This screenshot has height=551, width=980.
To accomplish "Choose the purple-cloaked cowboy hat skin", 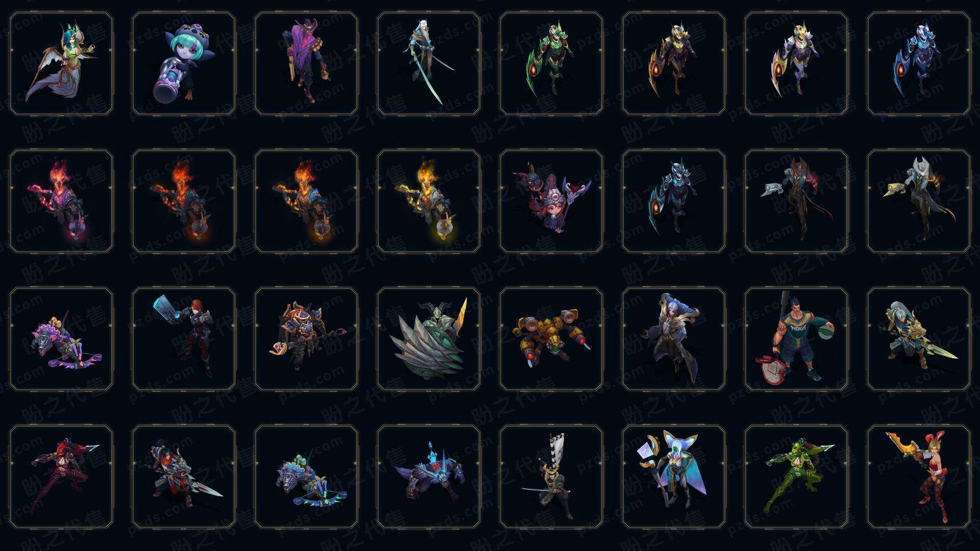I will [306, 64].
